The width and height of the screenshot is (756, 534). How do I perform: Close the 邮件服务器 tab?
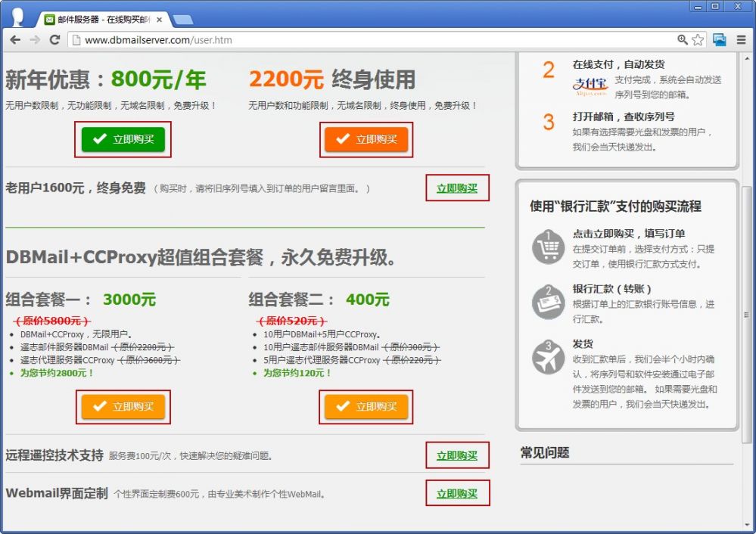tap(159, 20)
